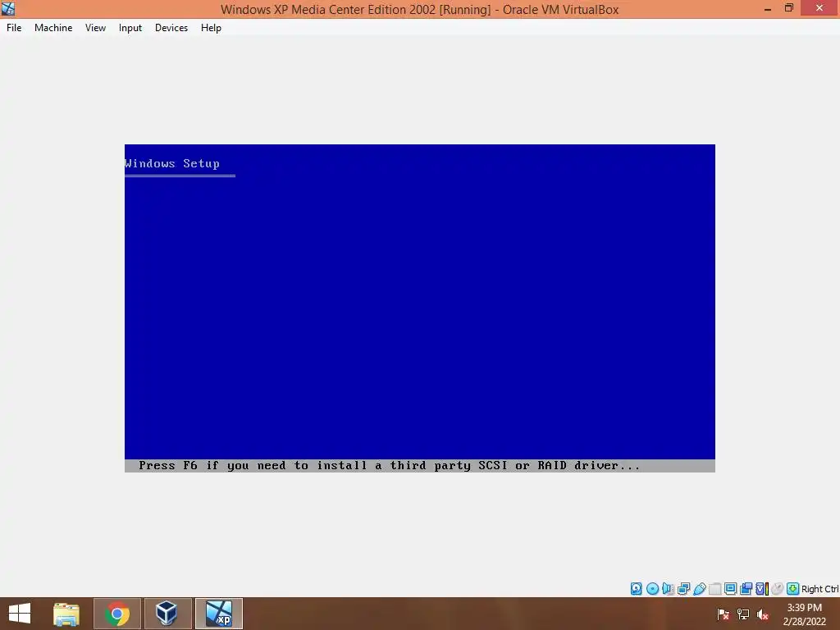Minimize the VirtualBox window

768,9
